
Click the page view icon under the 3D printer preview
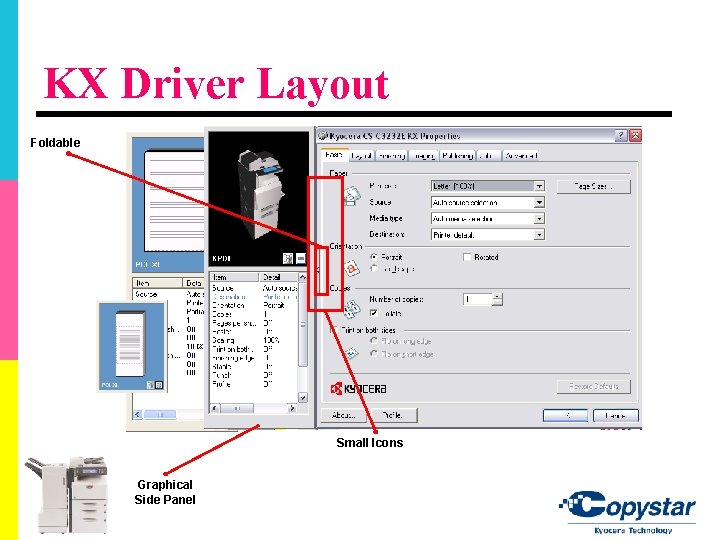300,259
